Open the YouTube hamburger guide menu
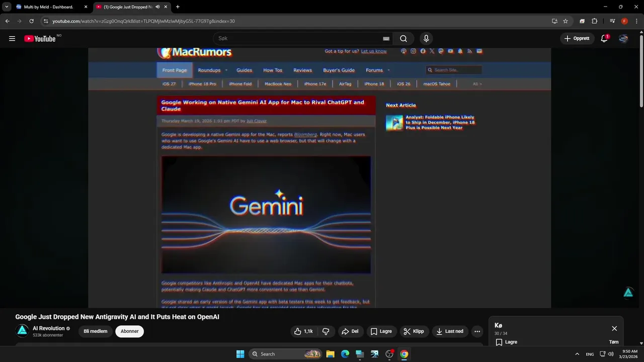Image resolution: width=644 pixels, height=362 pixels. pyautogui.click(x=12, y=39)
